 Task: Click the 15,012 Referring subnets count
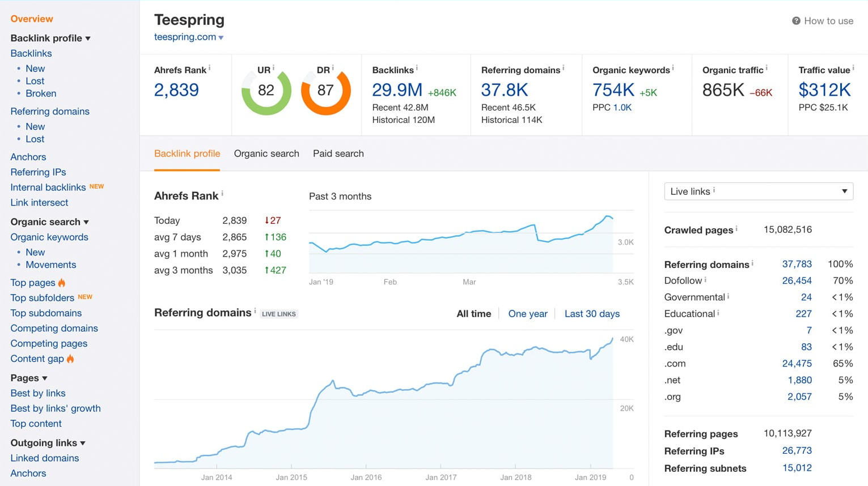(797, 468)
